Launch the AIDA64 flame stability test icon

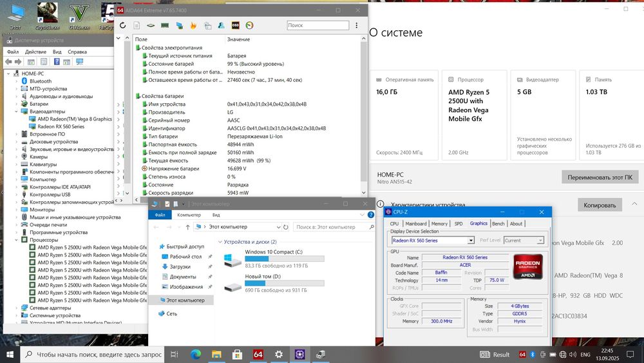click(193, 26)
